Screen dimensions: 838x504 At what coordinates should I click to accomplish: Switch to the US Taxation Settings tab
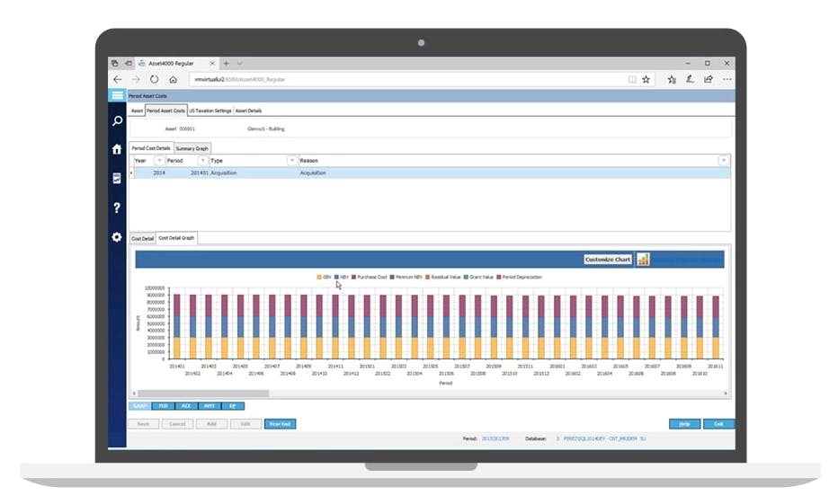tap(210, 111)
